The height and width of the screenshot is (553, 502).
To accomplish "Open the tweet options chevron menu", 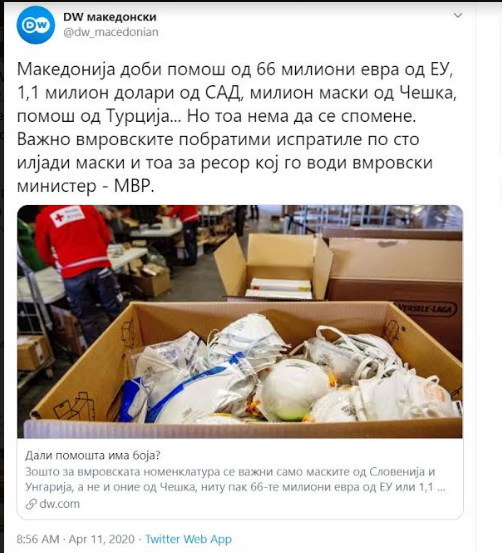I will pos(458,15).
